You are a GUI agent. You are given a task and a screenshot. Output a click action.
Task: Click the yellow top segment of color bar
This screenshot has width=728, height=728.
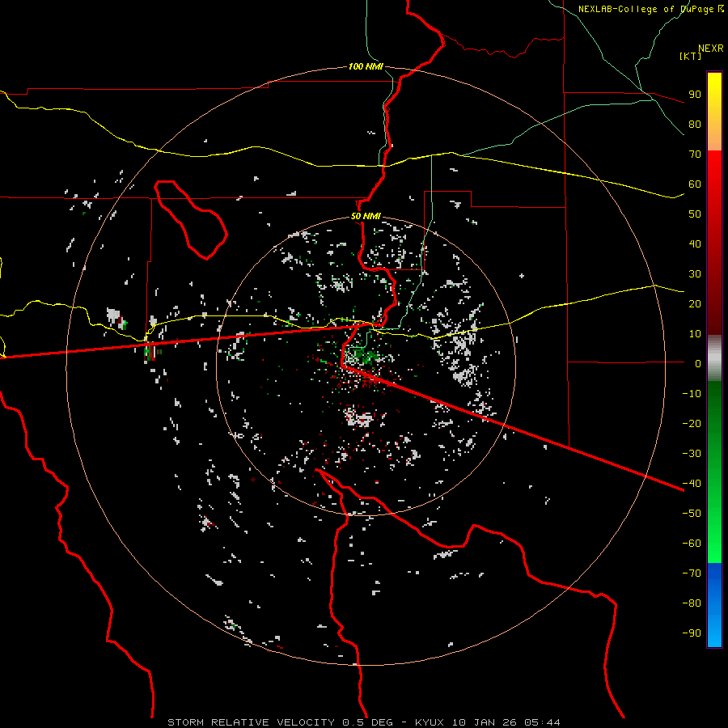[x=714, y=112]
